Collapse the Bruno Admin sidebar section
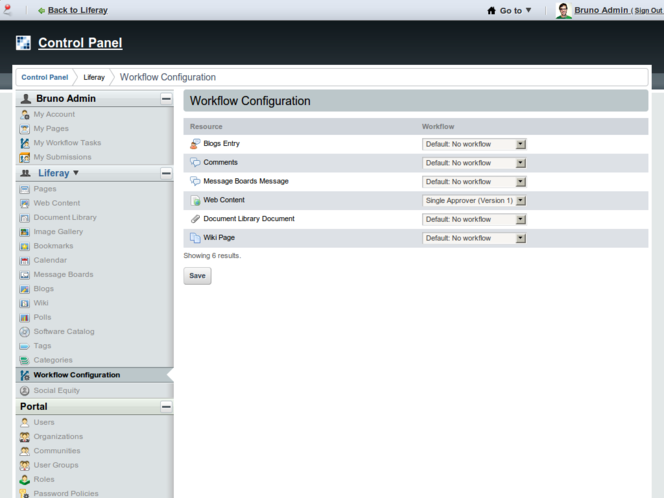The height and width of the screenshot is (498, 664). [x=166, y=99]
